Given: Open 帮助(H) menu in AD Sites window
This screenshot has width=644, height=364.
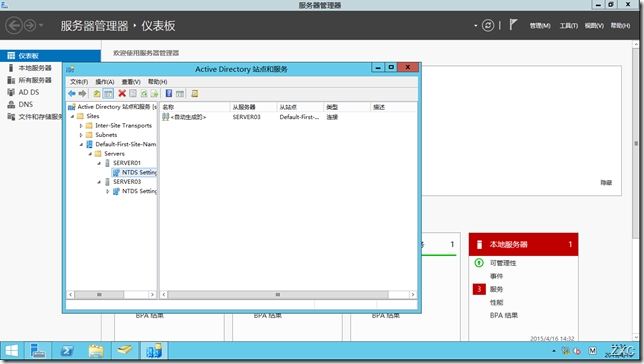Looking at the screenshot, I should [157, 82].
